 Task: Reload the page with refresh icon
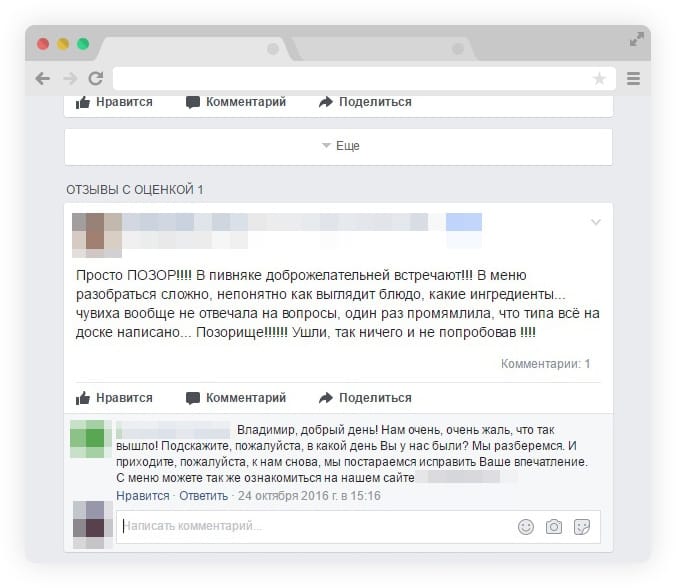pyautogui.click(x=96, y=78)
